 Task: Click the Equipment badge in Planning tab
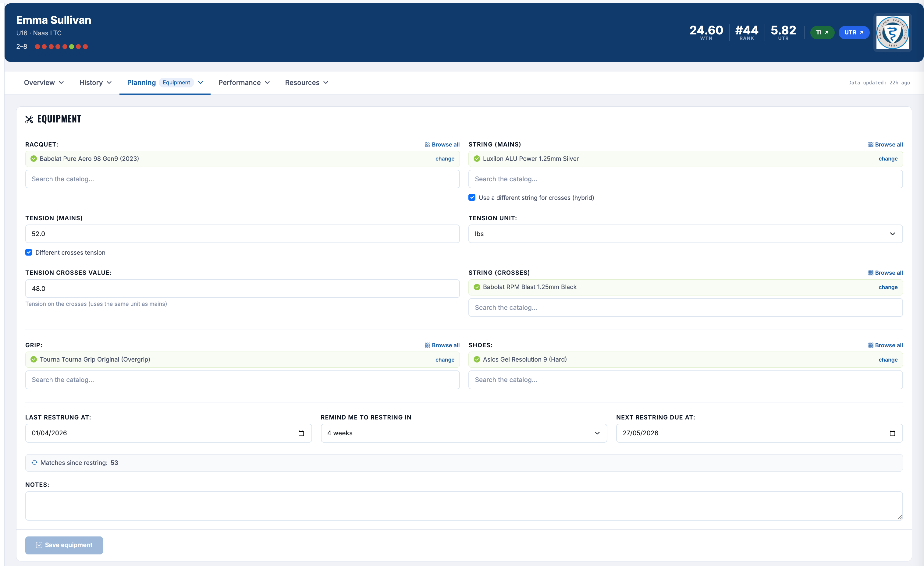point(176,83)
